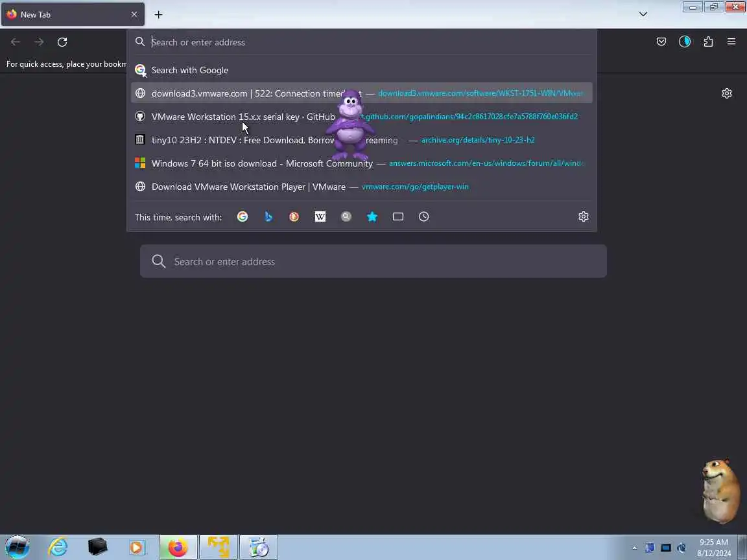Open the Firefox account avatar

pos(685,42)
